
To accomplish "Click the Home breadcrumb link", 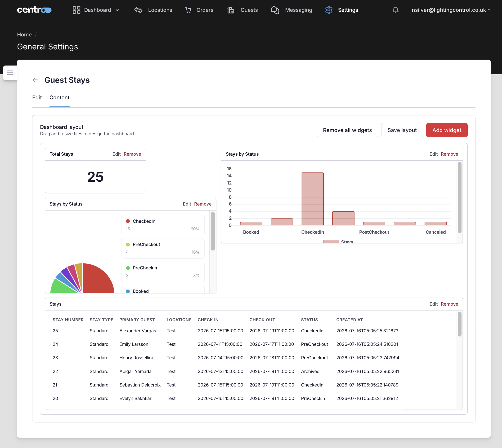I will pyautogui.click(x=24, y=35).
